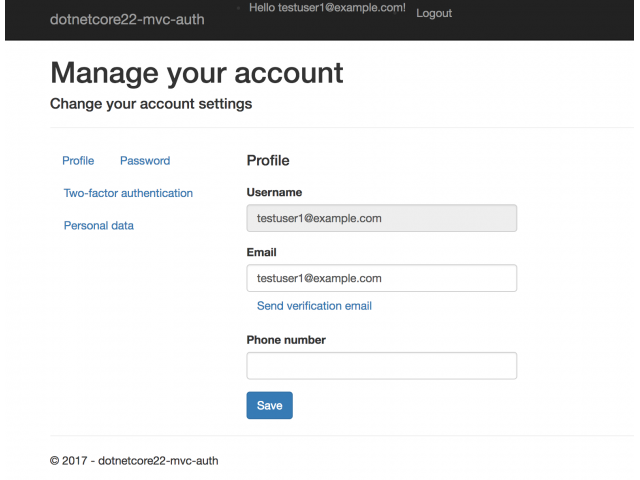Click the Manage your account heading
This screenshot has width=640, height=480.
tap(197, 73)
